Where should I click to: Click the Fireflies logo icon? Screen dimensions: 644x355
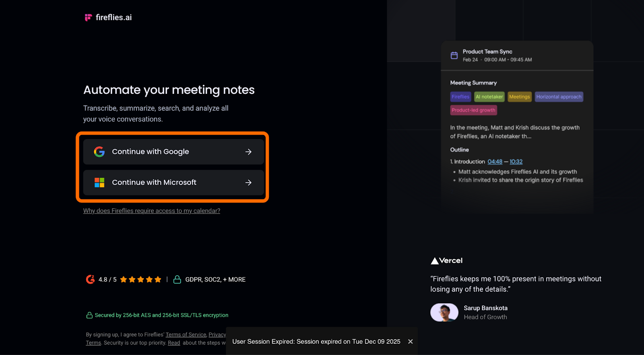click(x=88, y=17)
